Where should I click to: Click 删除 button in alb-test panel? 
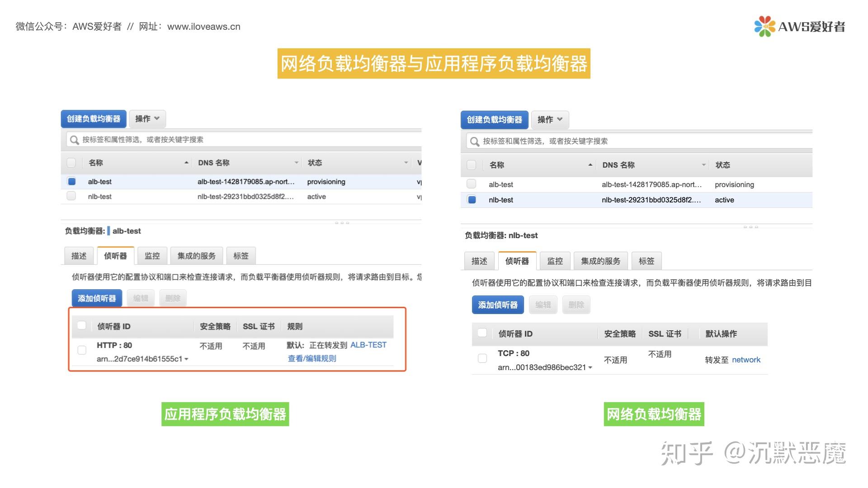(173, 299)
